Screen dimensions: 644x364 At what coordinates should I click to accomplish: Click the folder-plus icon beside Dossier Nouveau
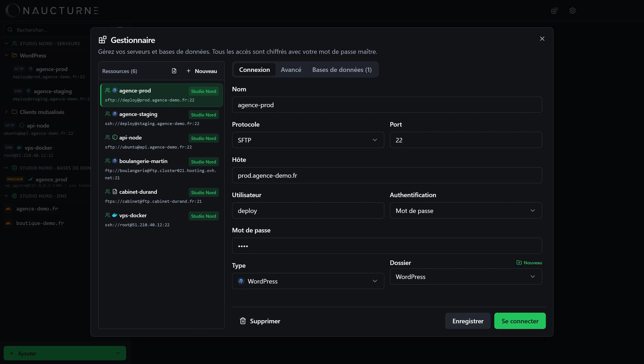(x=519, y=262)
